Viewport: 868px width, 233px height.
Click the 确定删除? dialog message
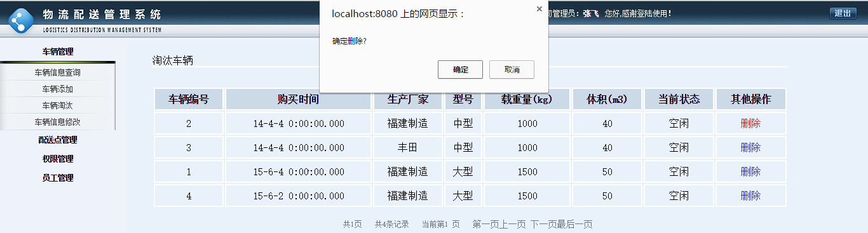[349, 41]
